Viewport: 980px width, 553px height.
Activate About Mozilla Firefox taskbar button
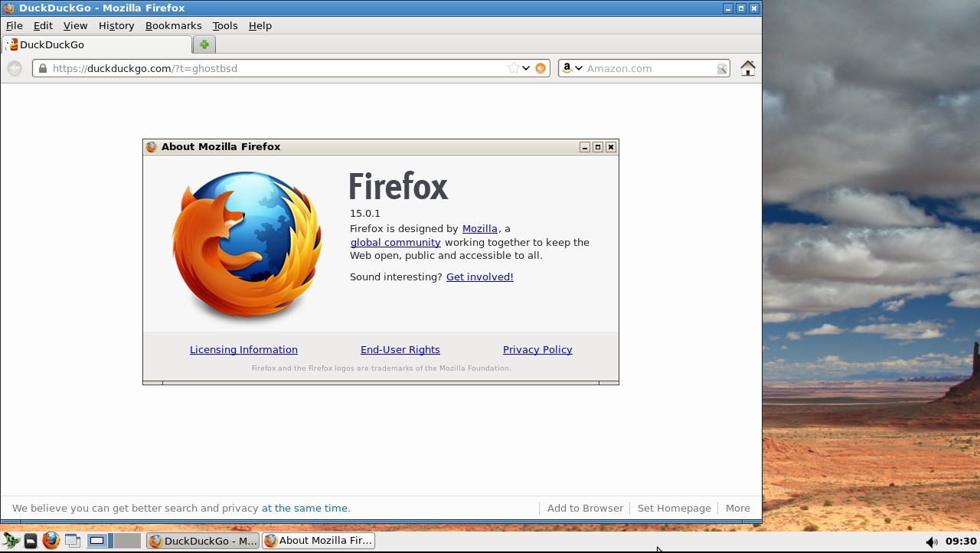pyautogui.click(x=318, y=541)
